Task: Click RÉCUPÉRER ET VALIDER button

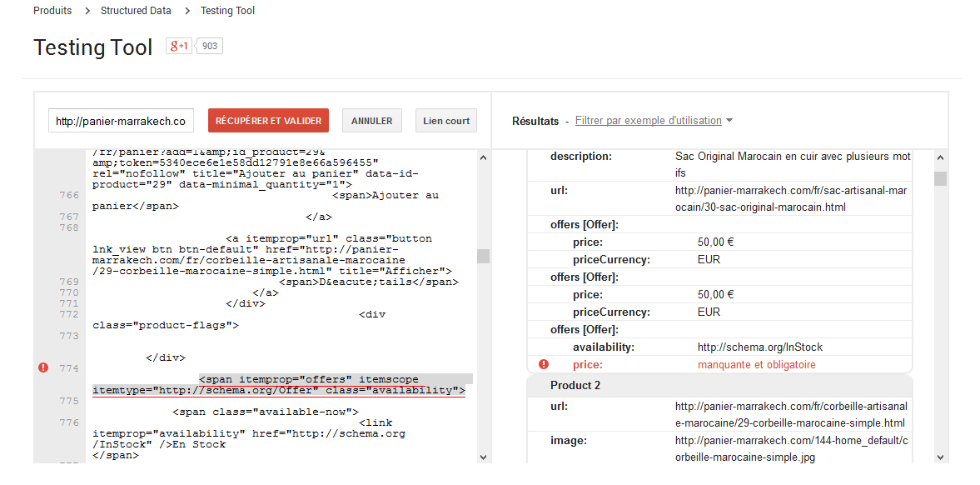Action: 268,121
